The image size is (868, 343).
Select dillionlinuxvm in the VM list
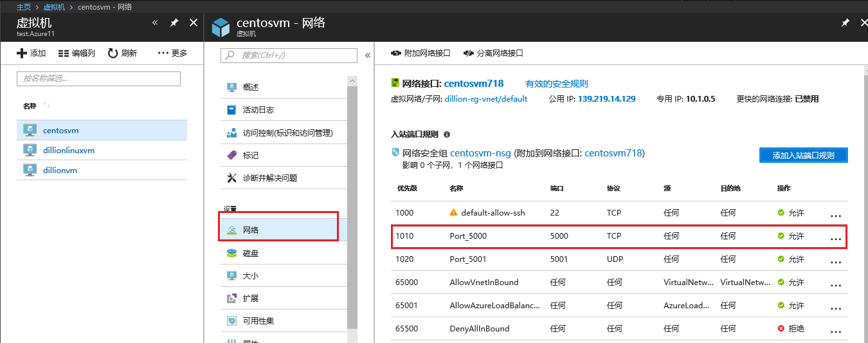click(x=68, y=150)
